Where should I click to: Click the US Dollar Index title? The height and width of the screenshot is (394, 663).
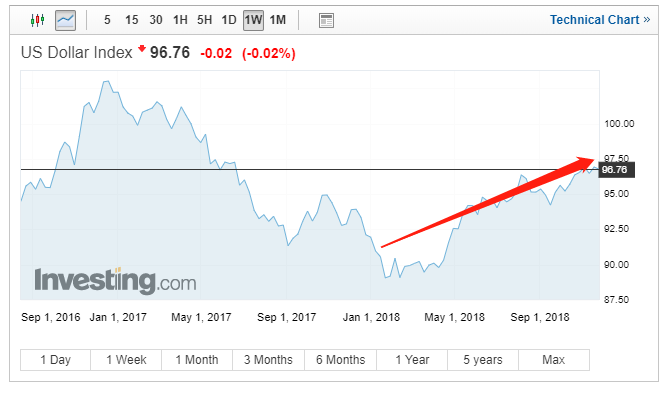(x=77, y=53)
